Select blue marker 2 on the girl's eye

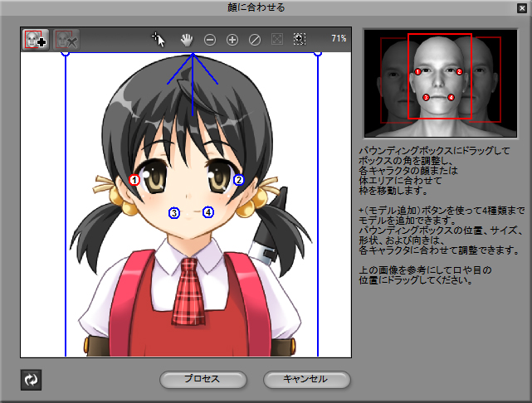click(x=239, y=180)
